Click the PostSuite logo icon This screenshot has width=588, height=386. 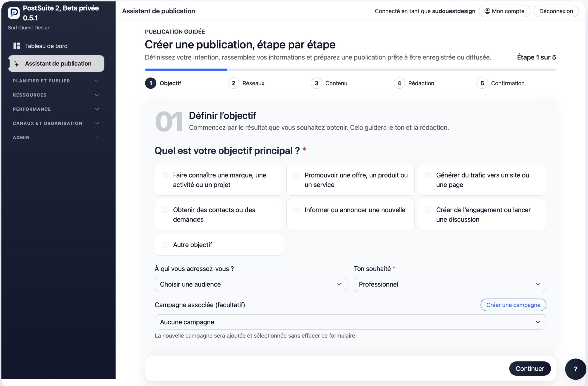coord(14,13)
